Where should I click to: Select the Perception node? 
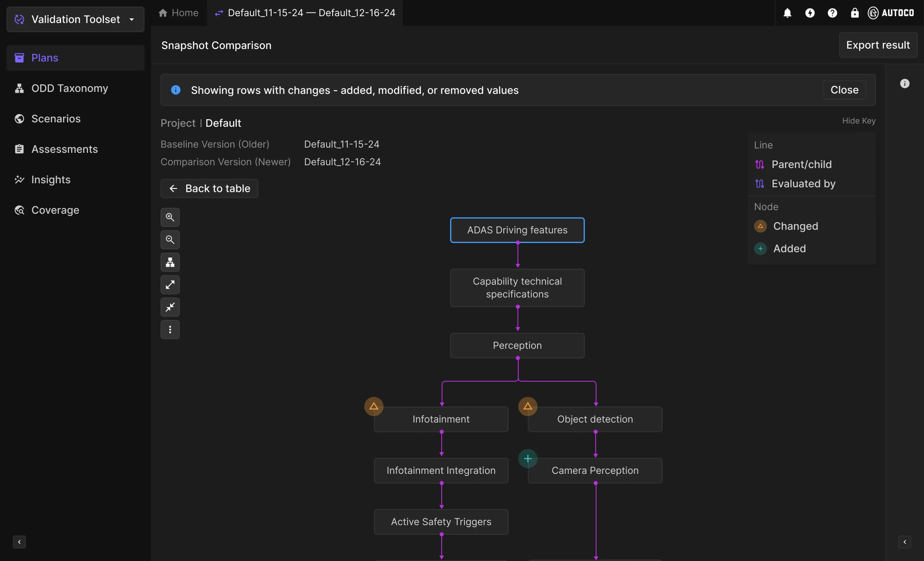click(x=517, y=346)
